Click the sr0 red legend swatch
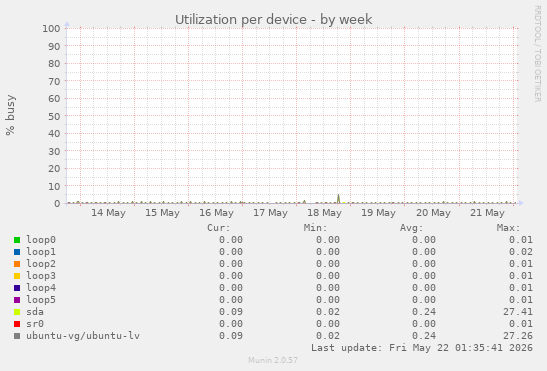 [17, 324]
